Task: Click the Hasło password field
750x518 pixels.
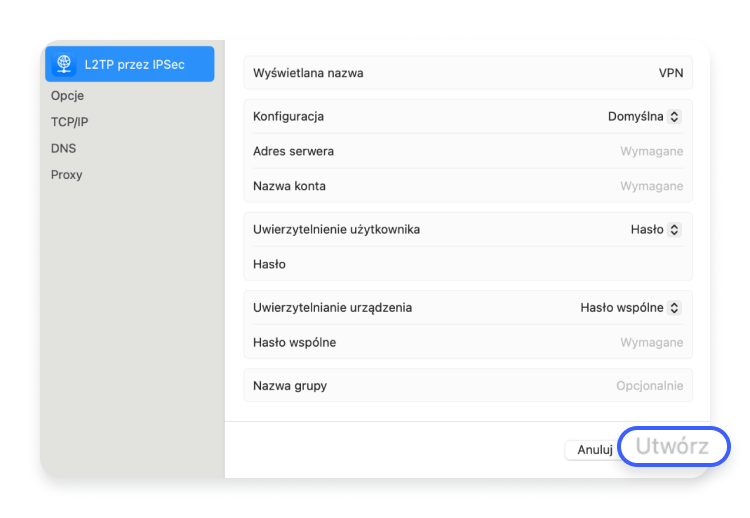Action: click(x=468, y=264)
